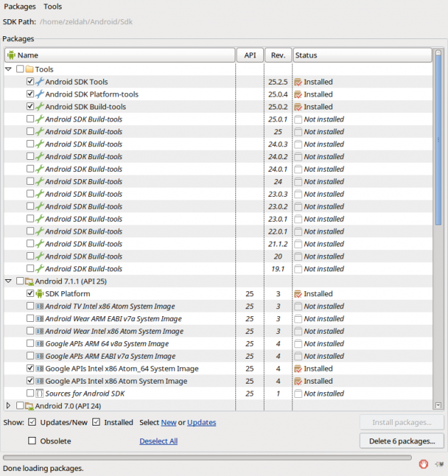Click wrench icon of Build-tools 24.0.1

click(x=40, y=169)
